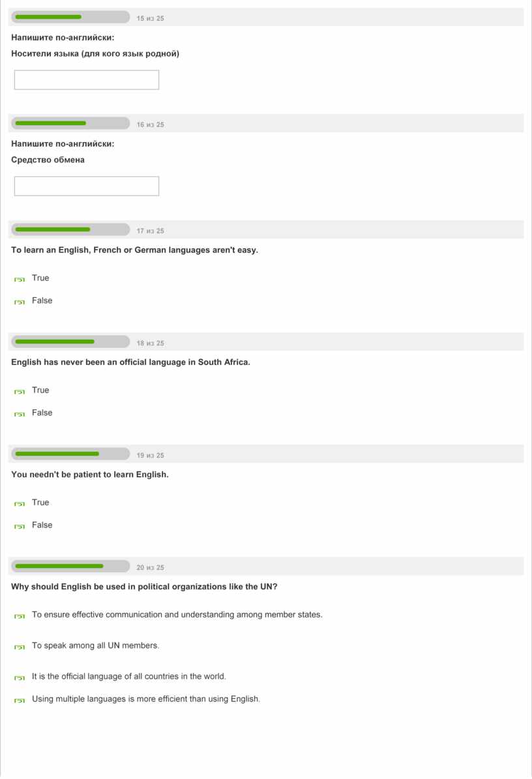Click progress bar for question 16
The image size is (532, 779).
70,123
